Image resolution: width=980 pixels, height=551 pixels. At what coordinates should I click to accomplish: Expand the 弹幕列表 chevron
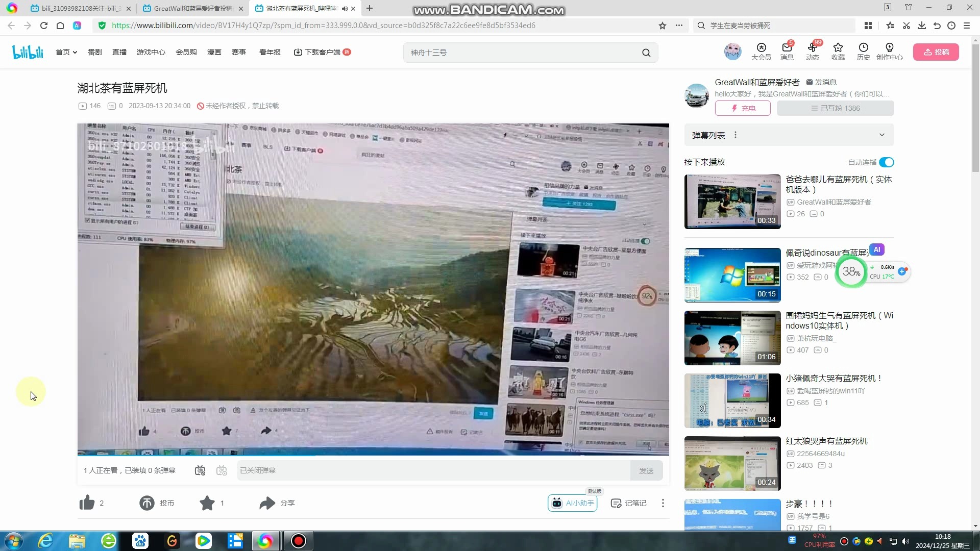tap(882, 135)
